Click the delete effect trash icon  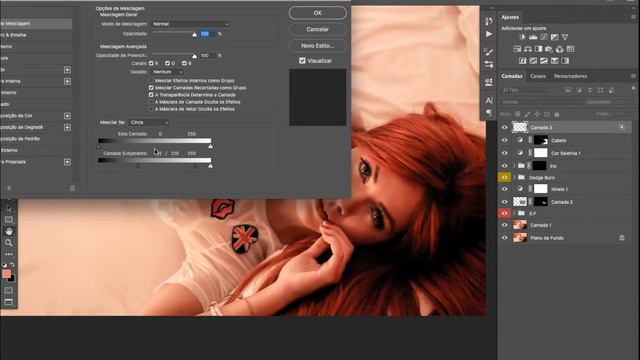tap(72, 188)
